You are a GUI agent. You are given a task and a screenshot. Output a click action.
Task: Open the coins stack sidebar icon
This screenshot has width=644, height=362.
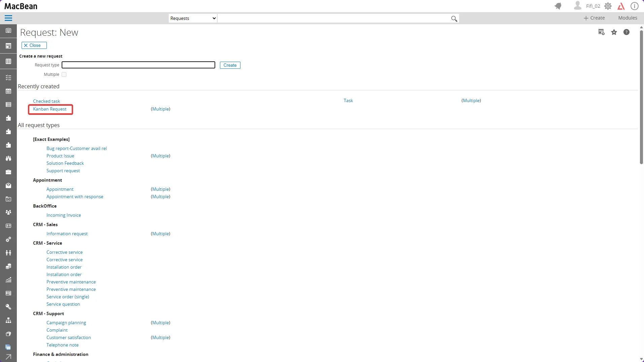tap(8, 266)
